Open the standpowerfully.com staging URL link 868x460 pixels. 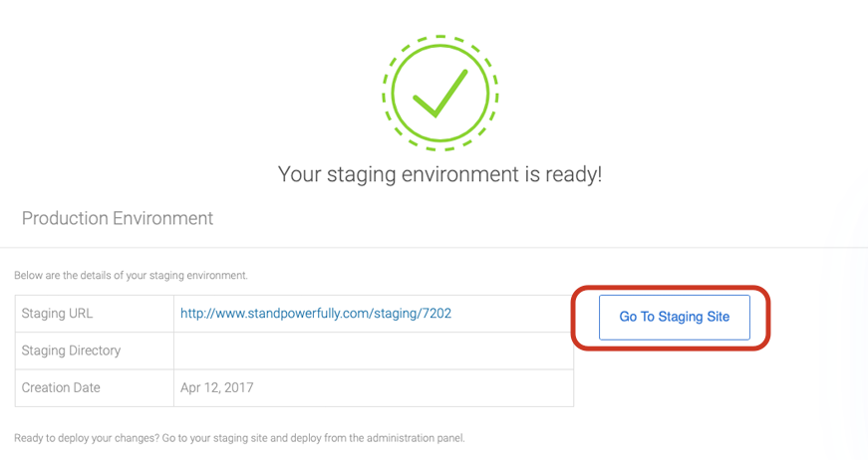tap(315, 314)
